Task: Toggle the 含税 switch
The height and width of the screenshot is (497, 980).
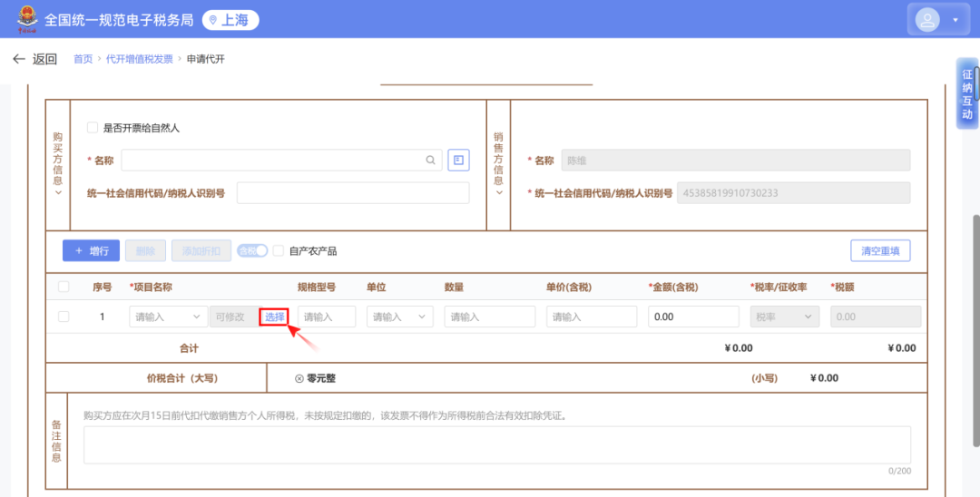Action: 252,250
